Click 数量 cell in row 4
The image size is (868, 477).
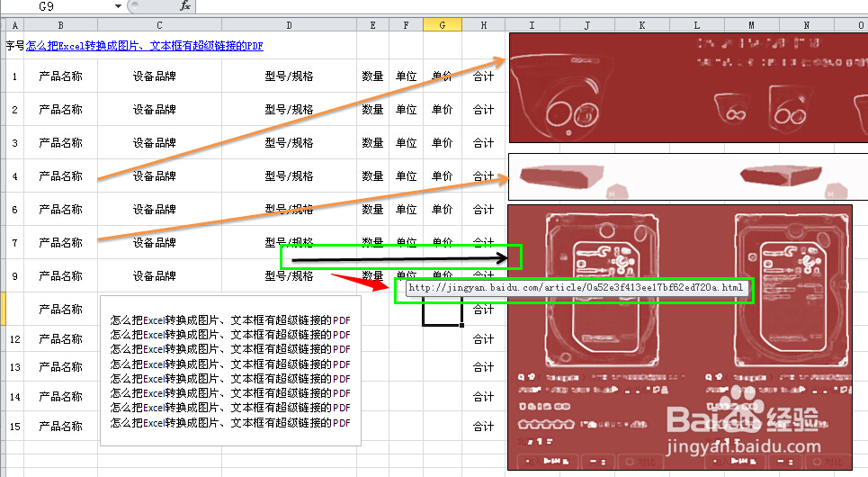pos(372,175)
